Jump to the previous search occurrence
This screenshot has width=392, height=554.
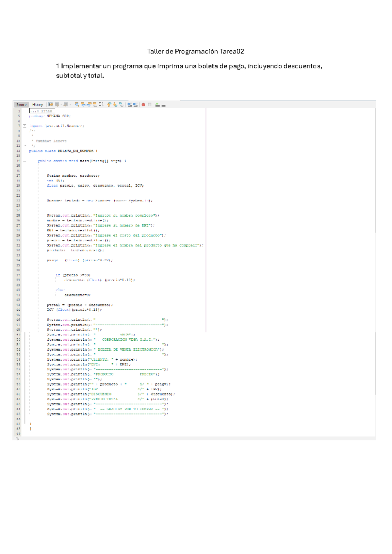[83, 105]
